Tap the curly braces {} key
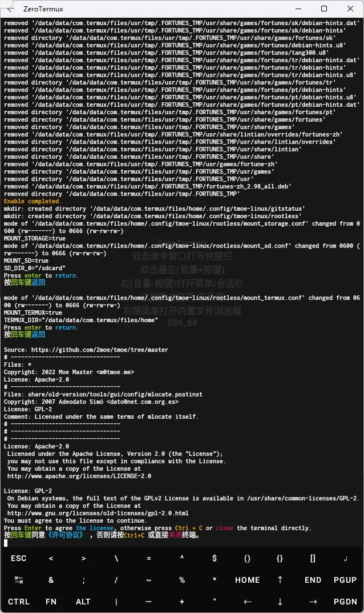Screen dimensions: 364x613 [280, 559]
